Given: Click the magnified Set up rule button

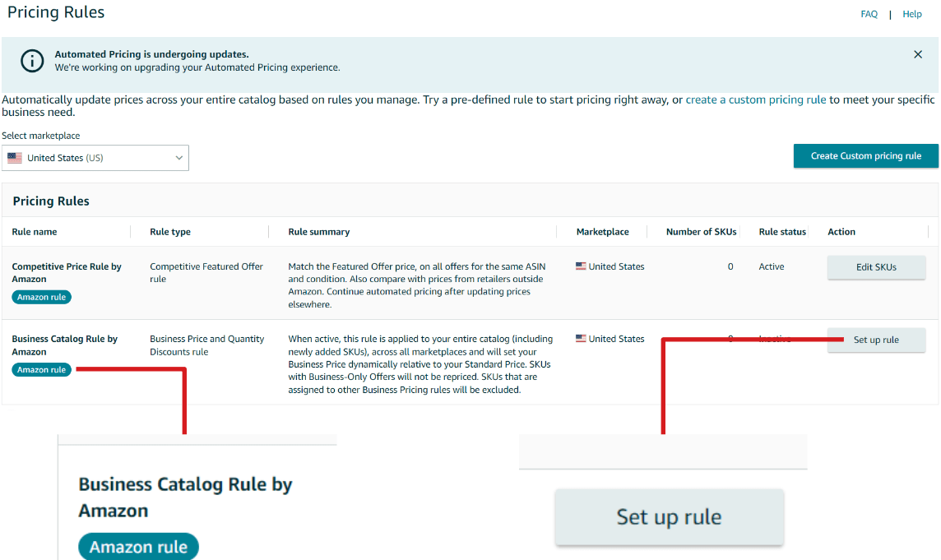Looking at the screenshot, I should 669,516.
